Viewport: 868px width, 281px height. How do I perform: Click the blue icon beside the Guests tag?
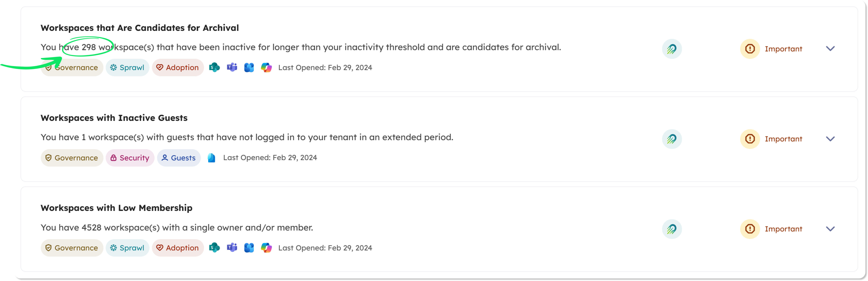211,158
